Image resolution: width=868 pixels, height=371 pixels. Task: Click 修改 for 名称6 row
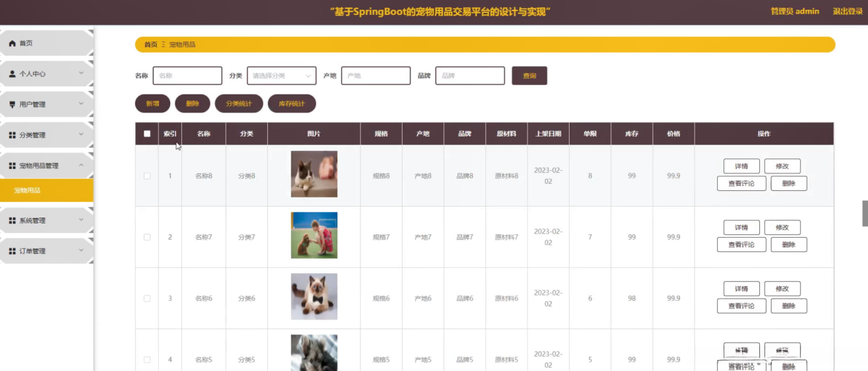tap(783, 289)
